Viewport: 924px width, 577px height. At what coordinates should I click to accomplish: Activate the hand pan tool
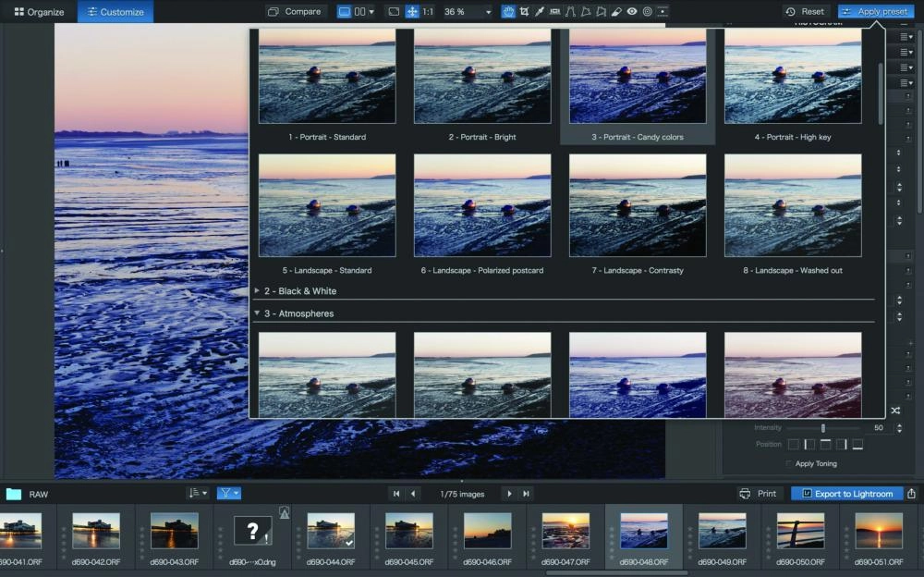508,12
